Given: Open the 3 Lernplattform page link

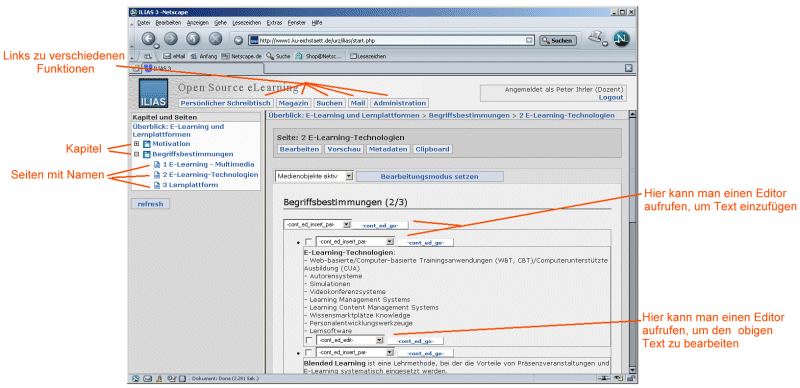Looking at the screenshot, I should tap(190, 185).
